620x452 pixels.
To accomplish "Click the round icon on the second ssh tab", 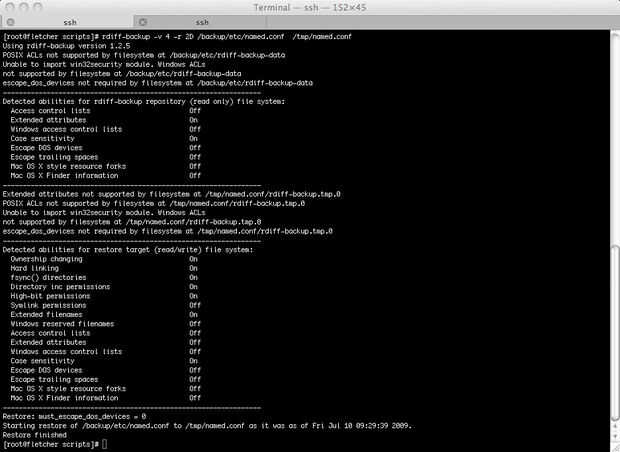I will (x=143, y=22).
